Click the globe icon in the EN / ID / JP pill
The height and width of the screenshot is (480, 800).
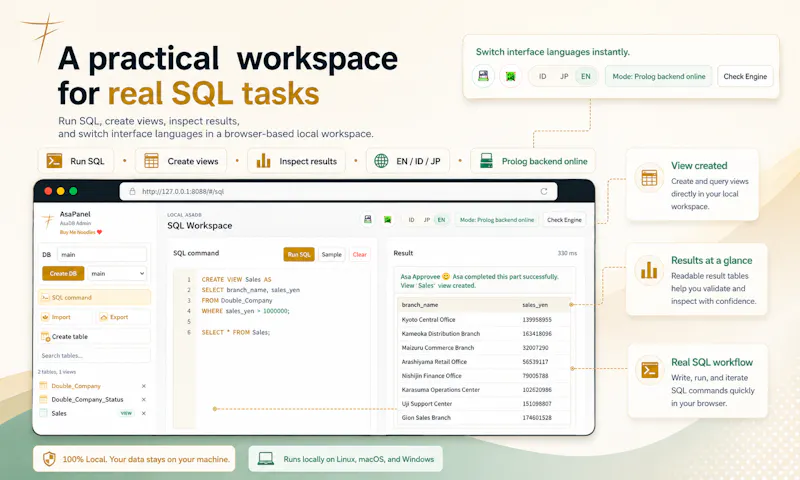tap(381, 161)
